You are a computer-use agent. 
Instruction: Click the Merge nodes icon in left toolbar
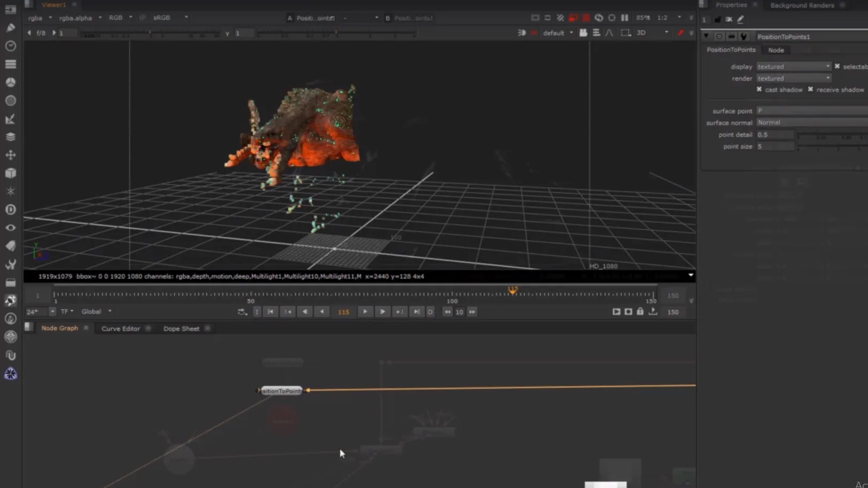point(10,136)
